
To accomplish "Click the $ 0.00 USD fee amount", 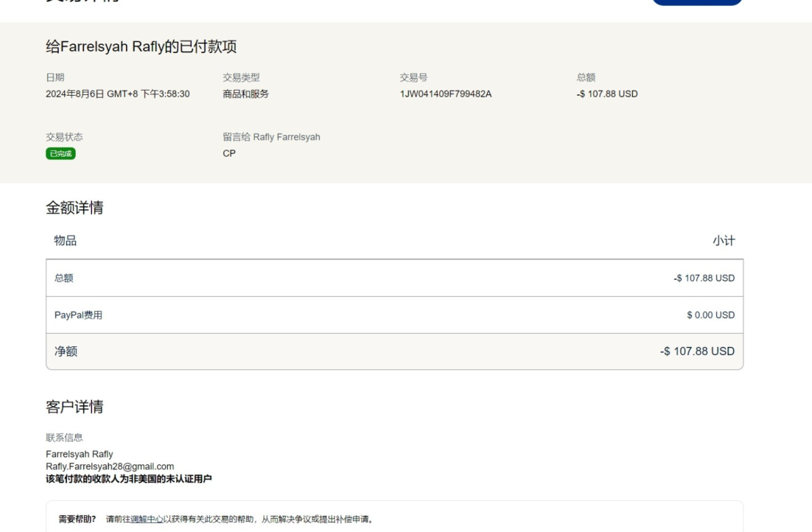I will [x=710, y=315].
